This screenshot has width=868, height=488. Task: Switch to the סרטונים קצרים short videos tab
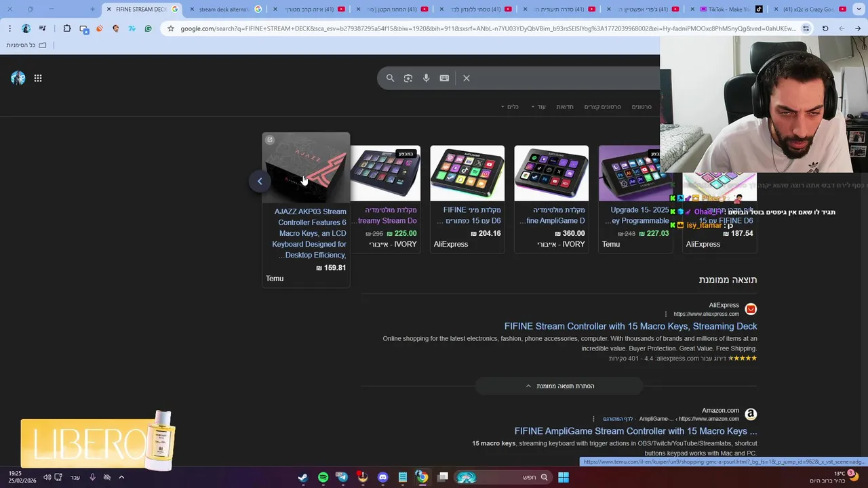[x=602, y=106]
